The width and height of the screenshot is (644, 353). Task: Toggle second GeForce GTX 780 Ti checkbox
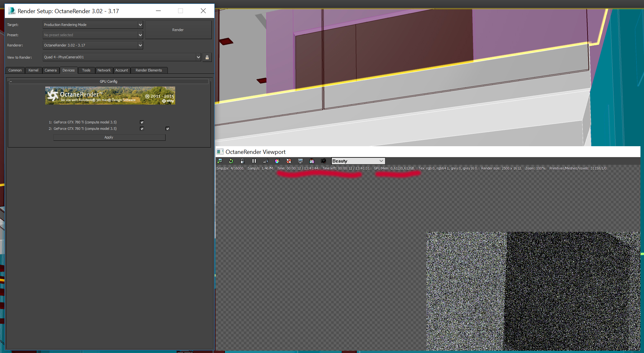(142, 129)
